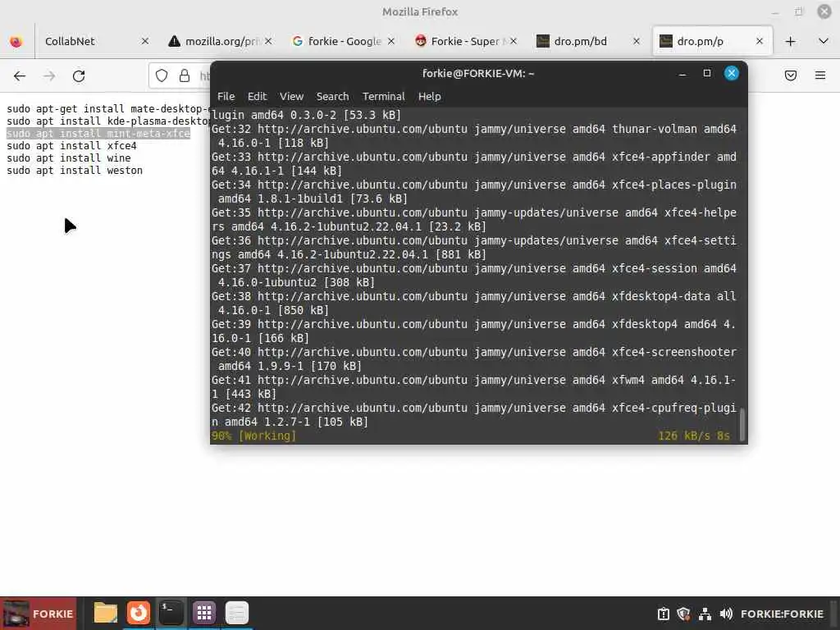Click the Get:32 thunar-volman line

(x=473, y=136)
